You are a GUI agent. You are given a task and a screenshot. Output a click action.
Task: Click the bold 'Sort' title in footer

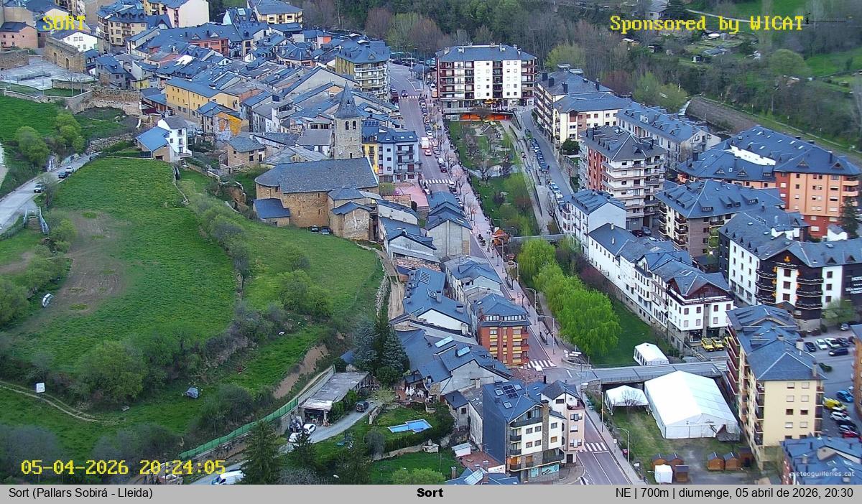(x=430, y=493)
